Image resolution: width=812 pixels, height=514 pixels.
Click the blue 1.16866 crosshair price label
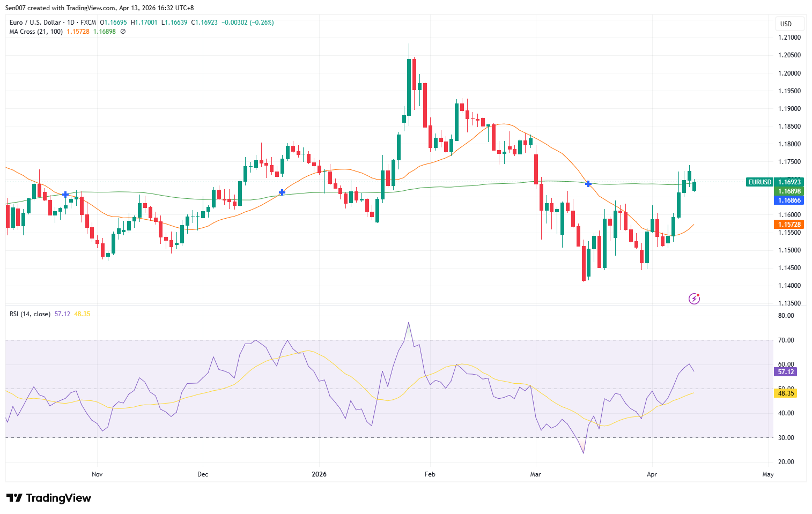coord(788,200)
